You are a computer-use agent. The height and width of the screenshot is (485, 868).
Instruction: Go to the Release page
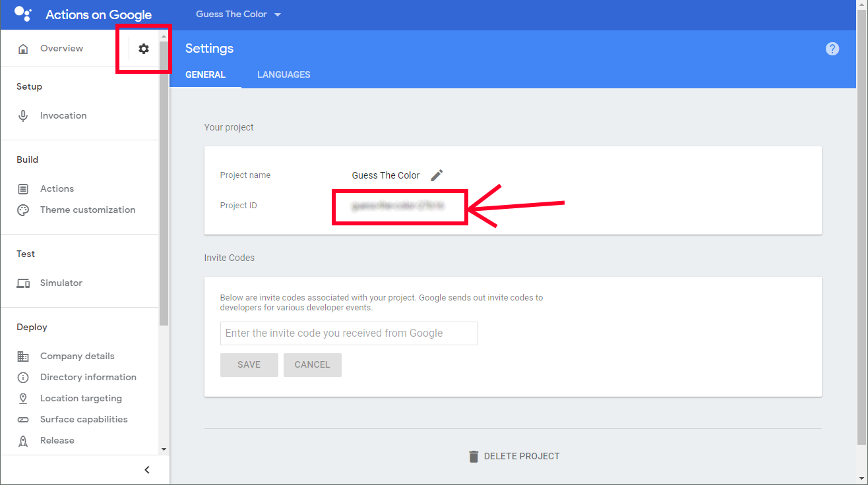click(57, 440)
